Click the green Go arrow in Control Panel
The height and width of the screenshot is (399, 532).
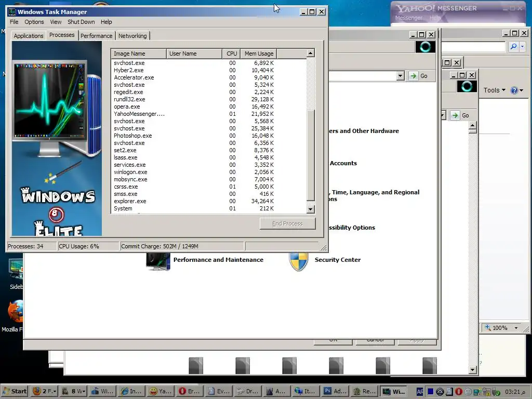point(413,76)
